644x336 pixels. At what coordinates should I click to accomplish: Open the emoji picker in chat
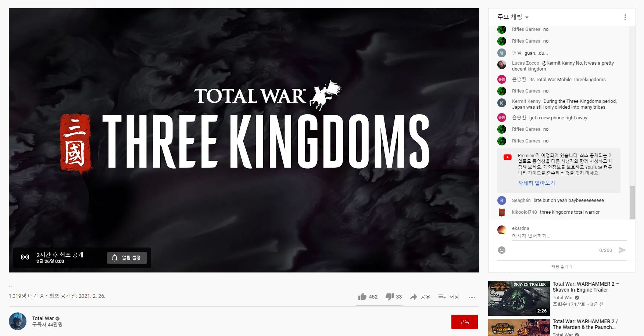coord(502,250)
